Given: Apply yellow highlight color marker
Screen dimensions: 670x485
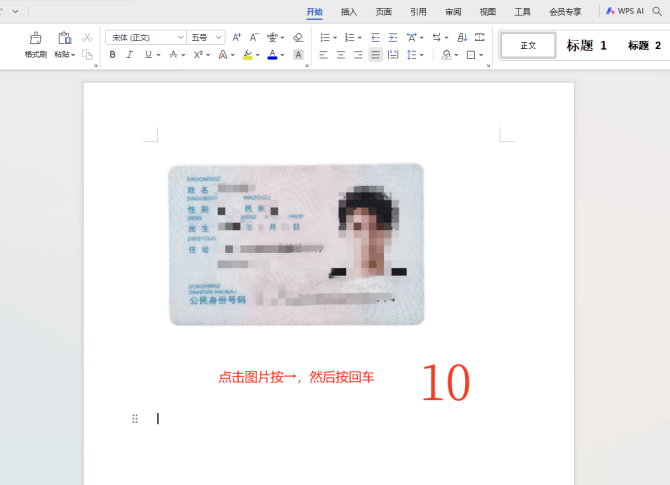Looking at the screenshot, I should (247, 55).
